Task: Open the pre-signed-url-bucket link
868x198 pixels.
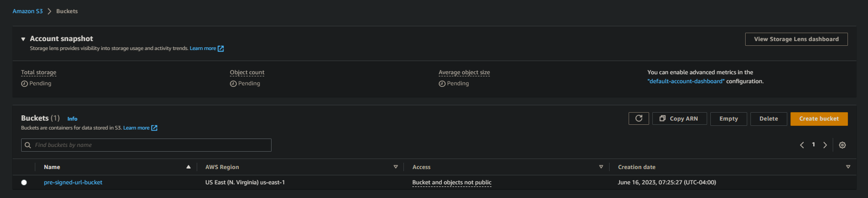Action: 73,183
